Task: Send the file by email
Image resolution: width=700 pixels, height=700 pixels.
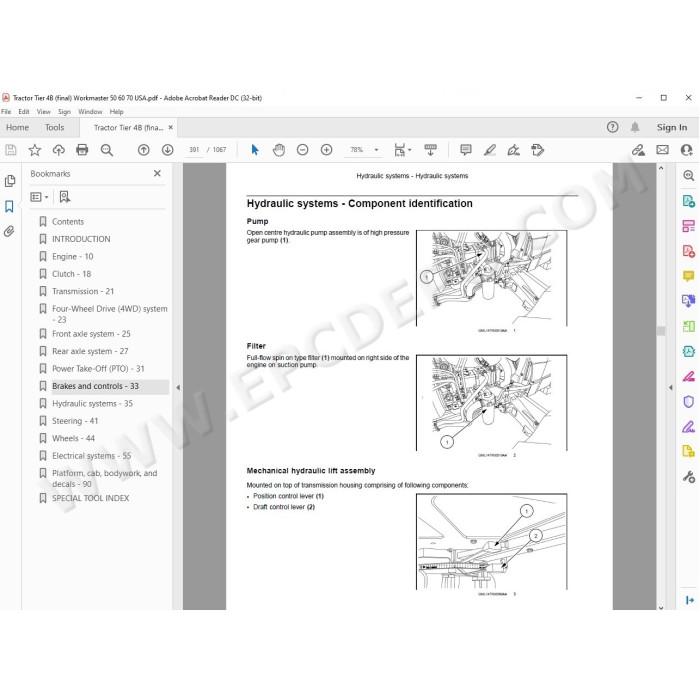Action: [662, 150]
